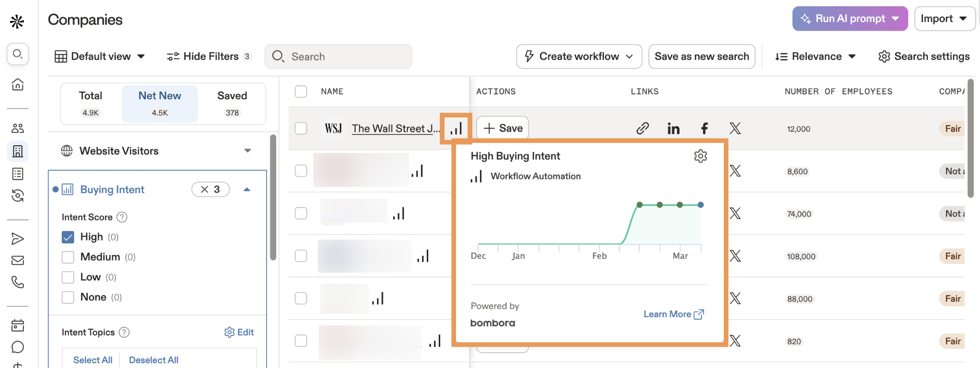Click the Intent Score help question icon
The image size is (980, 368).
pyautogui.click(x=122, y=217)
